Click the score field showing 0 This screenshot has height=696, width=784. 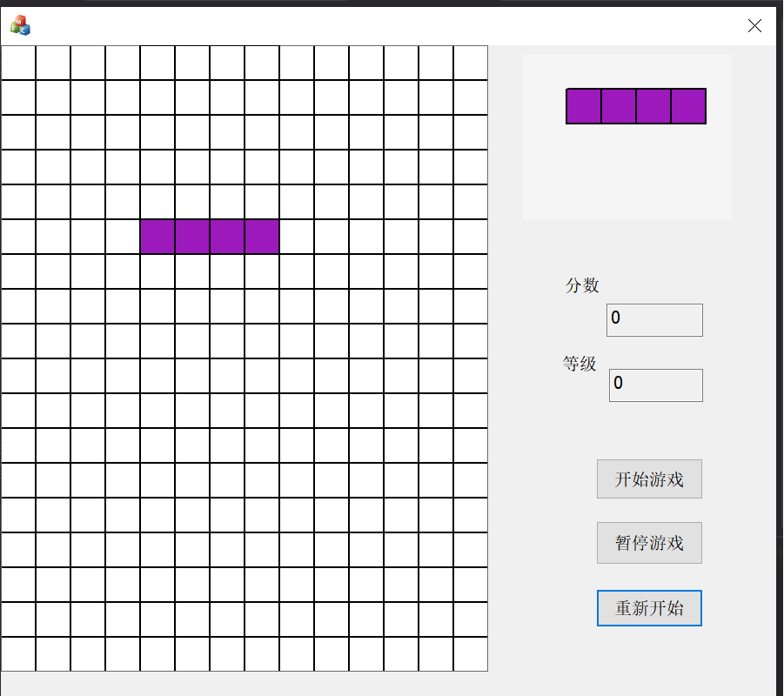(x=654, y=319)
